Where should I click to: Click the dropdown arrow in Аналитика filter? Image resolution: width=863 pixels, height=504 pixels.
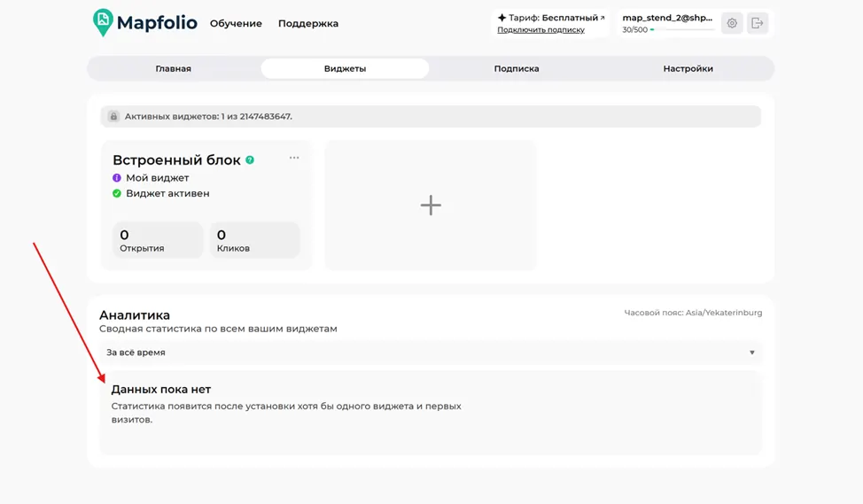[752, 353]
